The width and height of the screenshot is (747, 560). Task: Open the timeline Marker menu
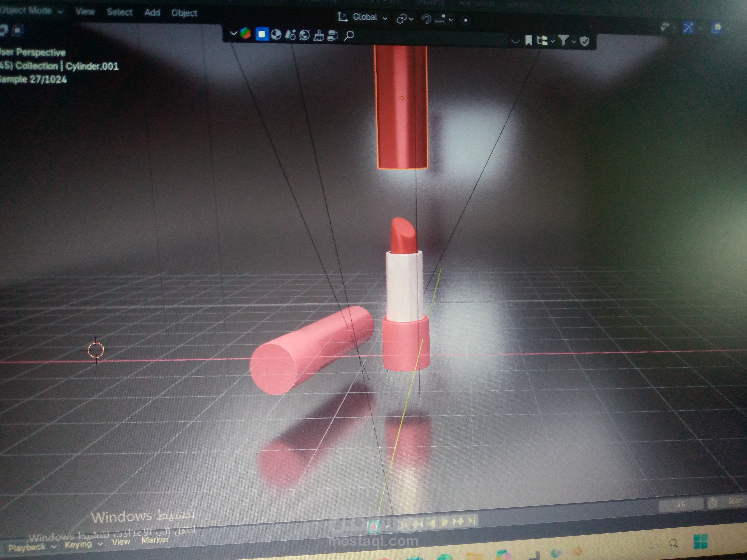tap(155, 540)
